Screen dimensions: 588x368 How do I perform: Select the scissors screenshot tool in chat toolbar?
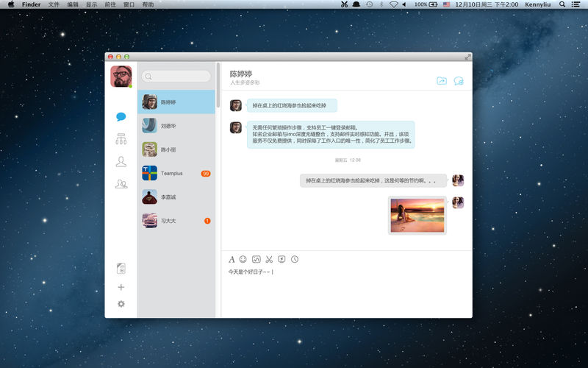click(x=269, y=259)
